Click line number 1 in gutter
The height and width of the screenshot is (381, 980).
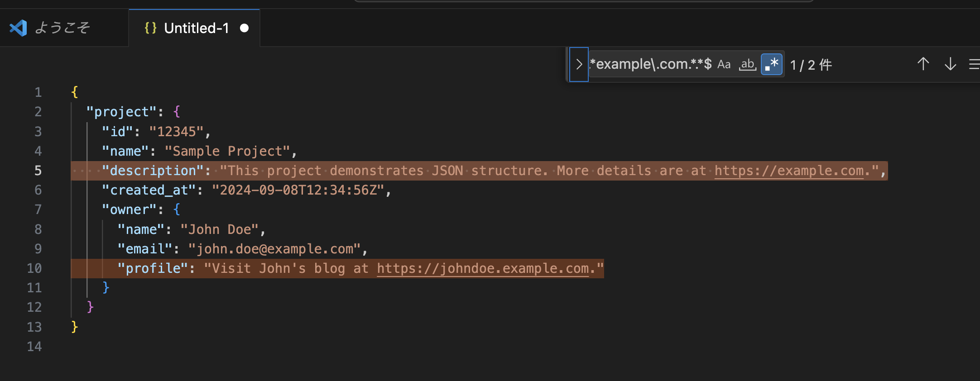coord(38,92)
